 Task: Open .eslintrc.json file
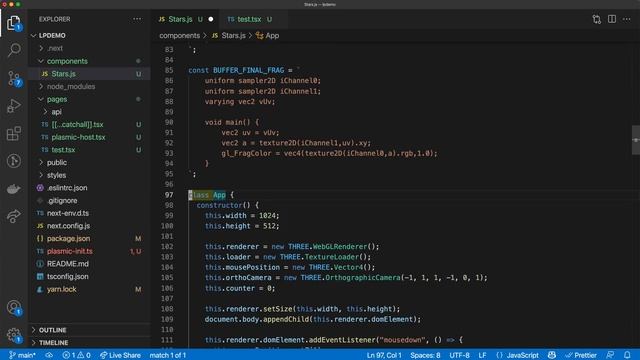click(89, 187)
